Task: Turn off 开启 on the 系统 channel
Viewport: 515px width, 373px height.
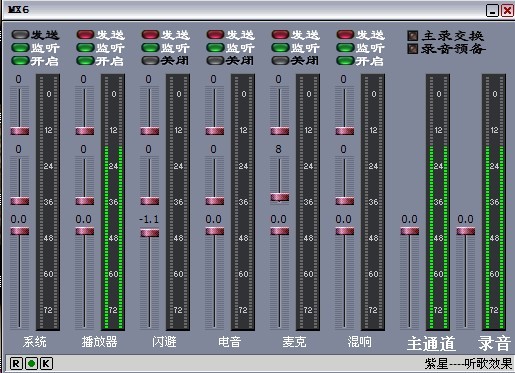Action: [x=20, y=61]
